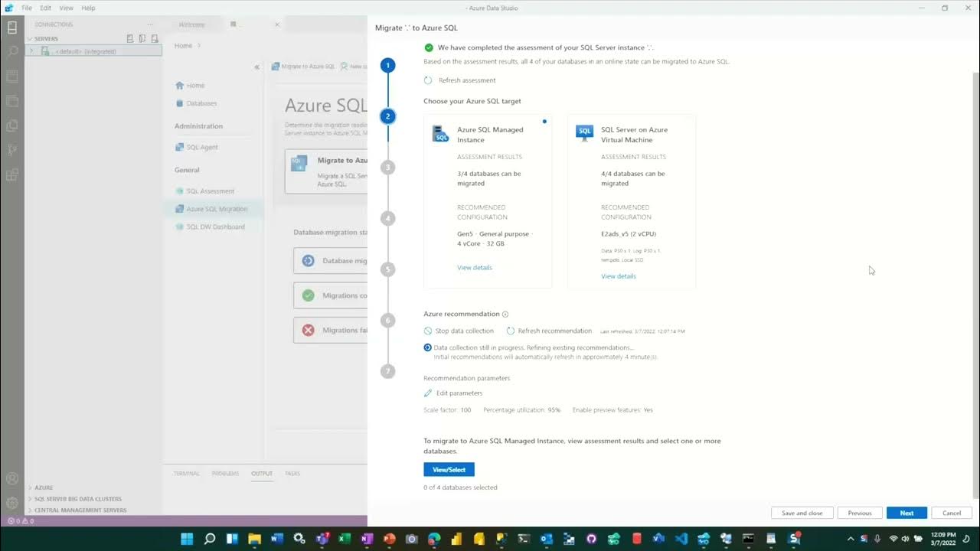Click wizard step 3 circle
This screenshot has width=980, height=551.
[388, 167]
